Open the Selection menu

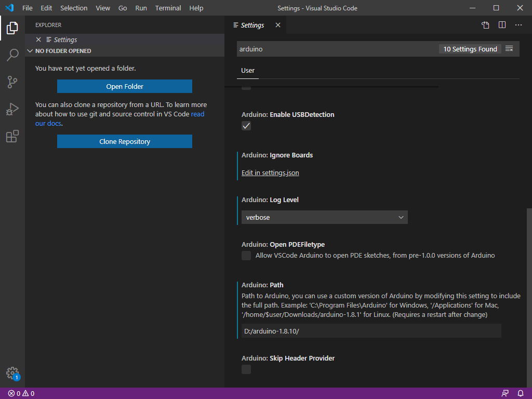click(74, 8)
